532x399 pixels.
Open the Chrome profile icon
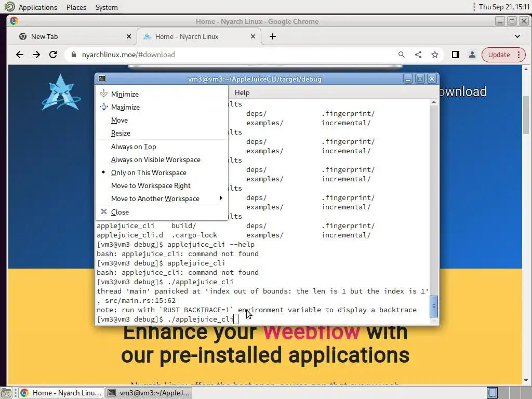pos(472,55)
